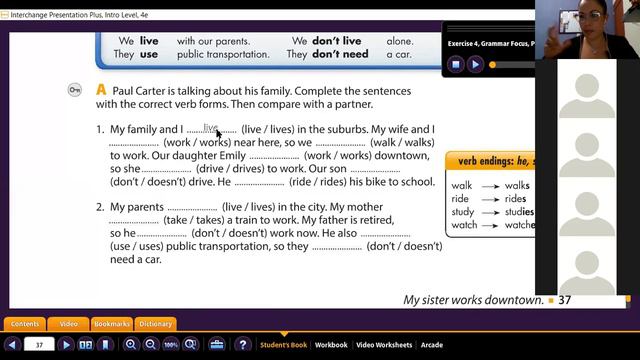Go to the previous page arrow
This screenshot has width=640, height=360.
[12, 345]
